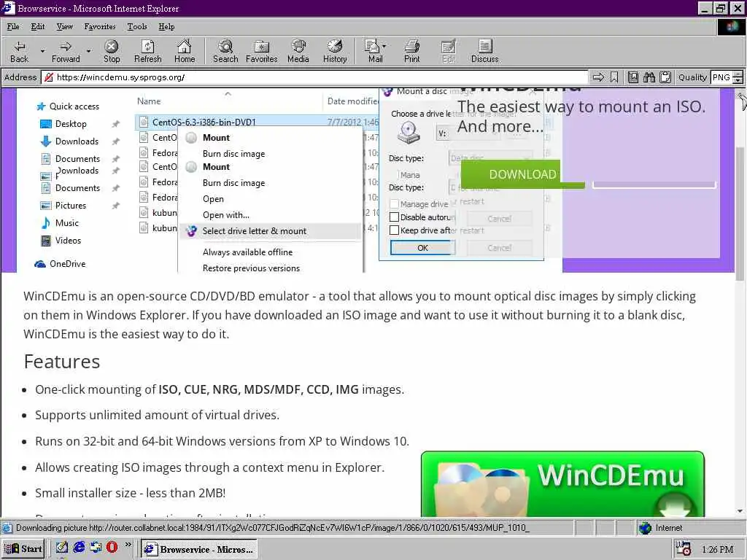Click OK in the Mount a disc dialog
The width and height of the screenshot is (747, 560).
pyautogui.click(x=422, y=248)
